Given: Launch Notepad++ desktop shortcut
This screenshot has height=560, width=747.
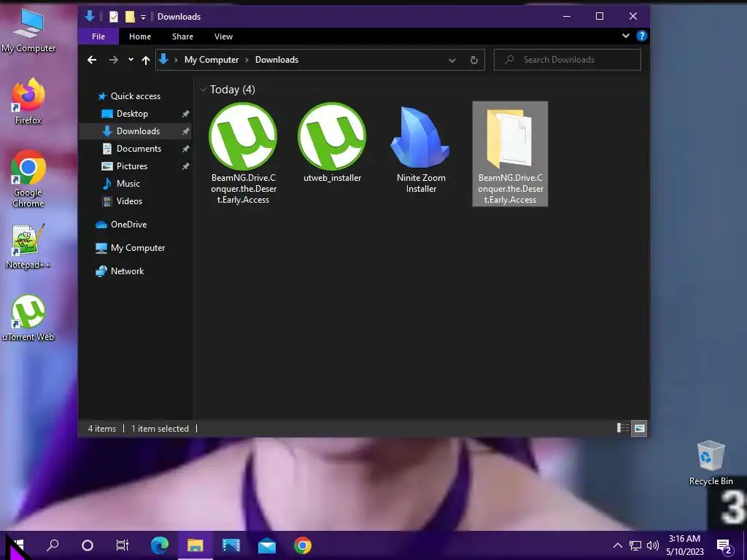Looking at the screenshot, I should coord(28,246).
